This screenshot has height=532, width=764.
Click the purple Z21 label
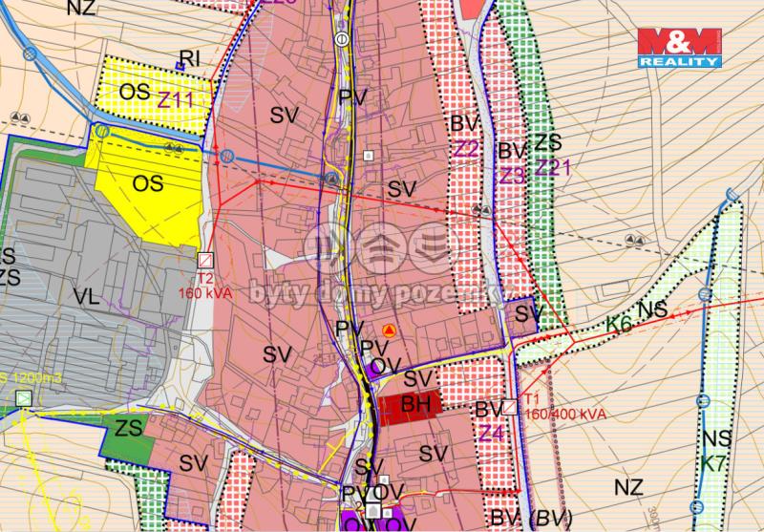(x=553, y=168)
